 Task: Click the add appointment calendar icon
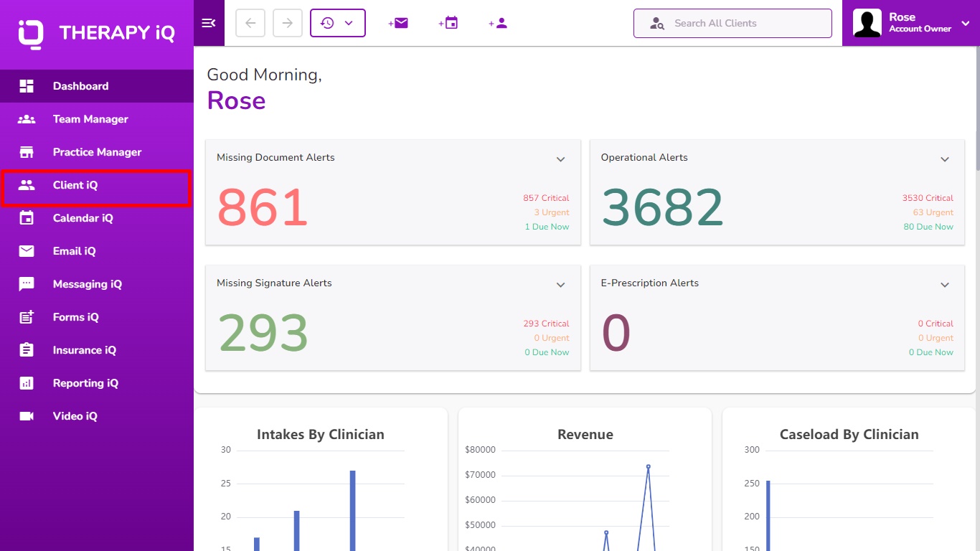[448, 23]
